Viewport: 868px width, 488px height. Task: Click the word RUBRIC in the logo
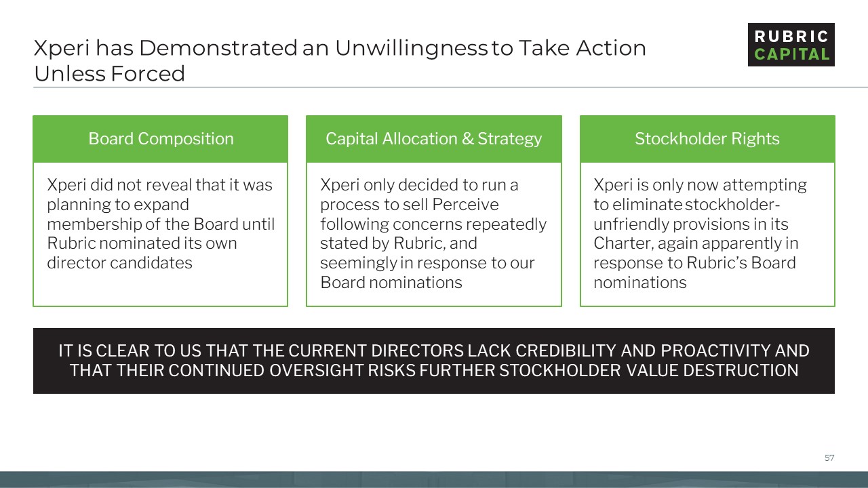click(791, 37)
